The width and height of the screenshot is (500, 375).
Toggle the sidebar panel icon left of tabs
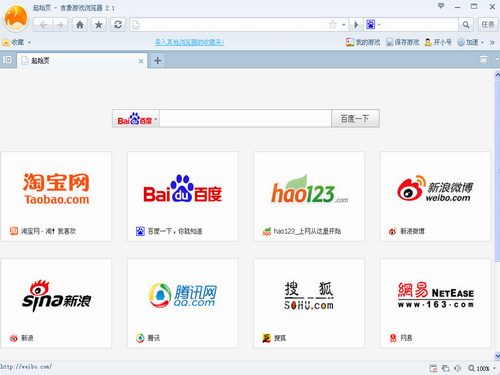tap(7, 60)
